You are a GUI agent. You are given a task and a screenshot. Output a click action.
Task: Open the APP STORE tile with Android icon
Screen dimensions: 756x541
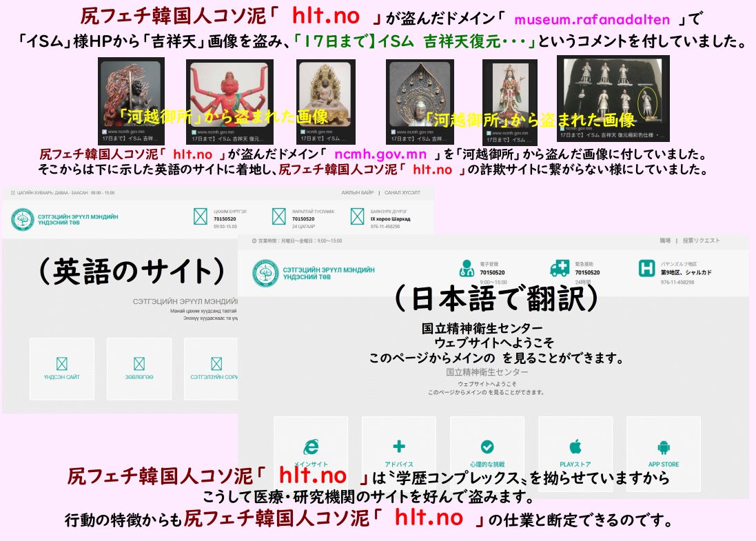click(x=664, y=454)
